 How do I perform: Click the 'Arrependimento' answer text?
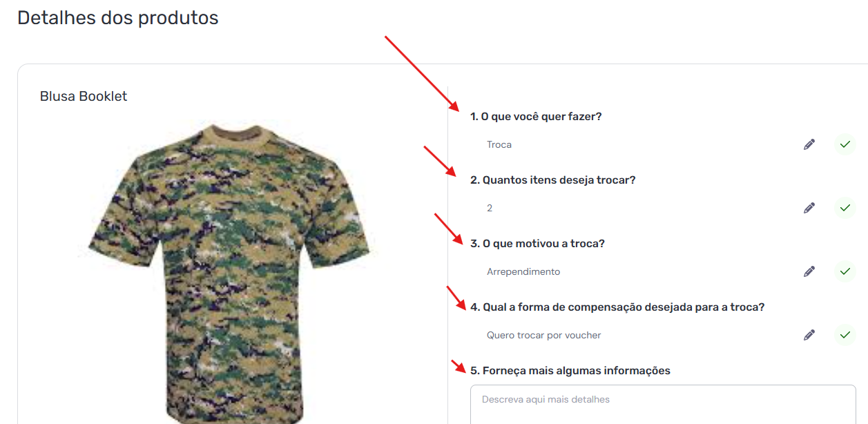click(523, 272)
